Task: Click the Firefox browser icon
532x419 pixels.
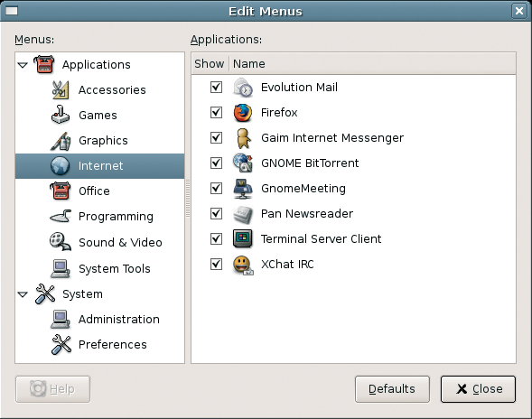Action: 243,113
